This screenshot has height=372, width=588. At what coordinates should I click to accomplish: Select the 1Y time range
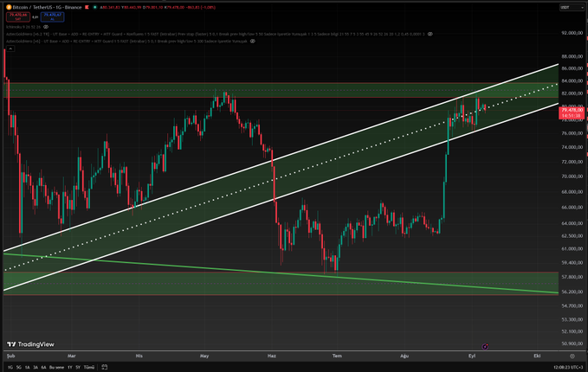(x=70, y=368)
